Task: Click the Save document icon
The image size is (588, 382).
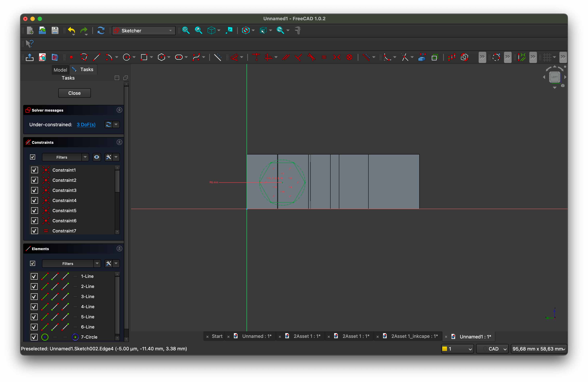Action: point(55,31)
